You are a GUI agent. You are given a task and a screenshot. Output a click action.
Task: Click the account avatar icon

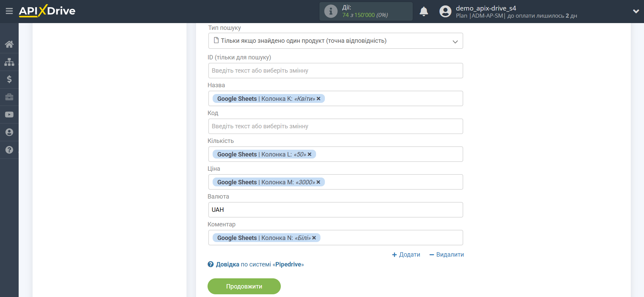(445, 12)
